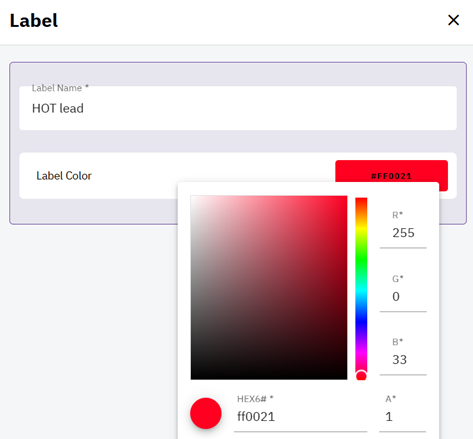Screen dimensions: 473x439
Task: Click the Label Name input field
Action: (x=238, y=108)
